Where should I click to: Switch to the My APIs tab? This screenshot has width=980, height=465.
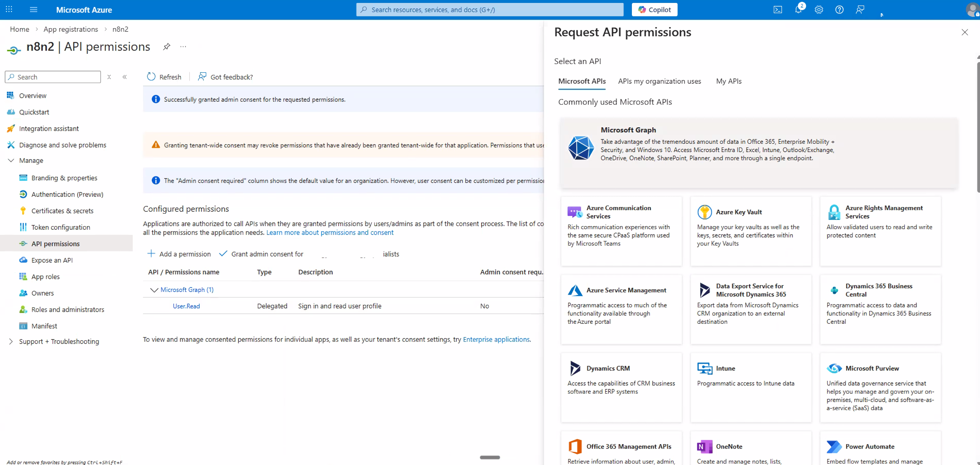tap(728, 81)
